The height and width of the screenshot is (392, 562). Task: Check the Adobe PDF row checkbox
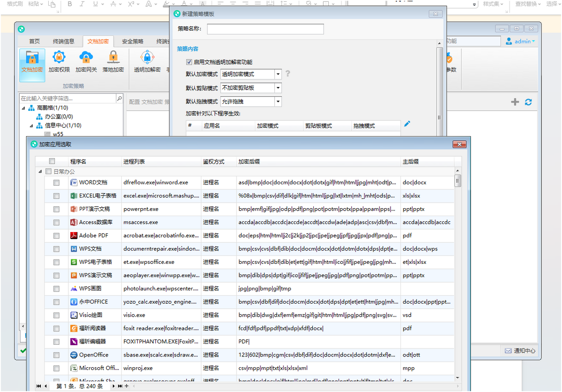[57, 236]
